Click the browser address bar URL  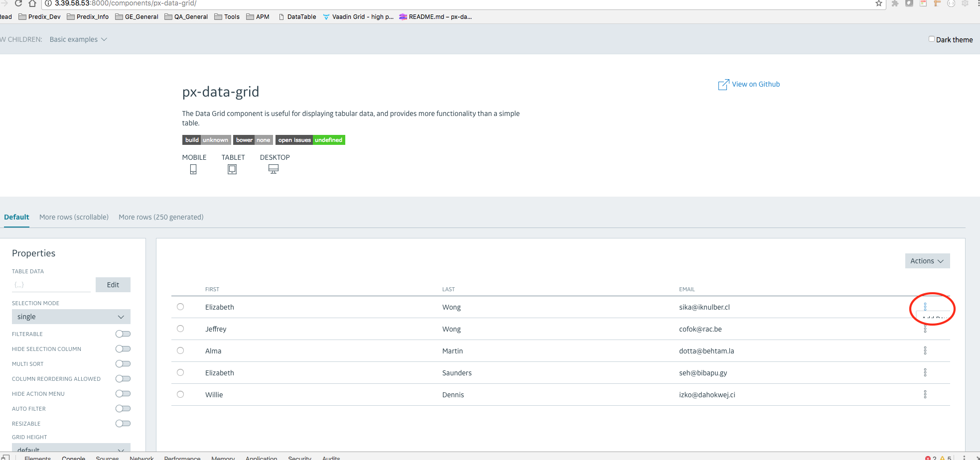(x=126, y=3)
